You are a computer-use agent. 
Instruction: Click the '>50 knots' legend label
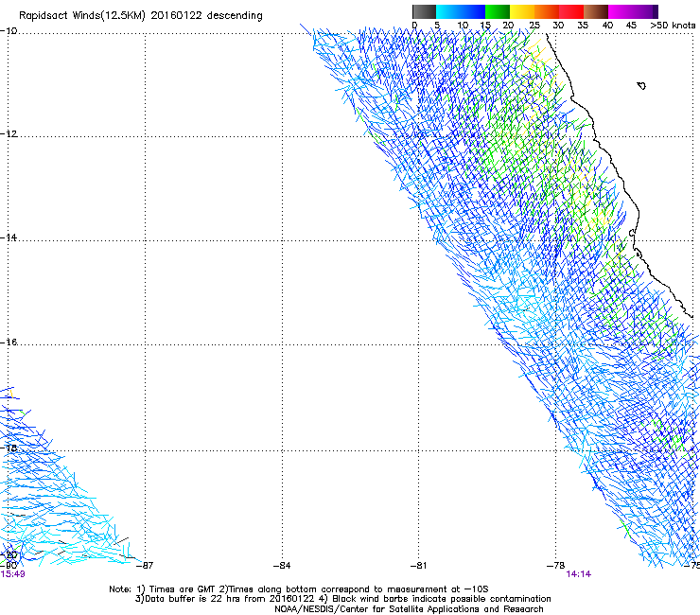(673, 26)
